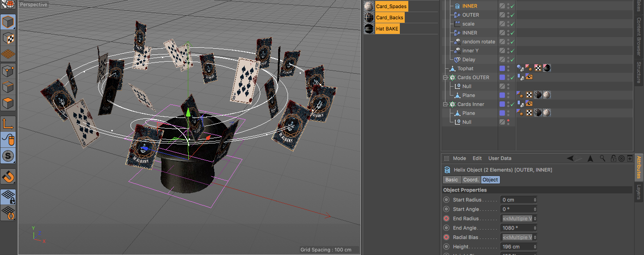Select the Delay effector
Image resolution: width=644 pixels, height=255 pixels.
[469, 59]
